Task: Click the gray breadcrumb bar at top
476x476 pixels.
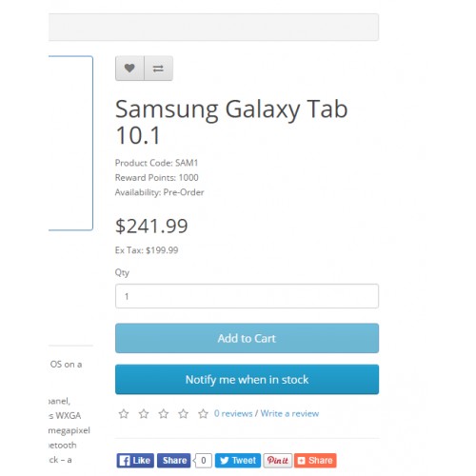Action: pyautogui.click(x=213, y=27)
